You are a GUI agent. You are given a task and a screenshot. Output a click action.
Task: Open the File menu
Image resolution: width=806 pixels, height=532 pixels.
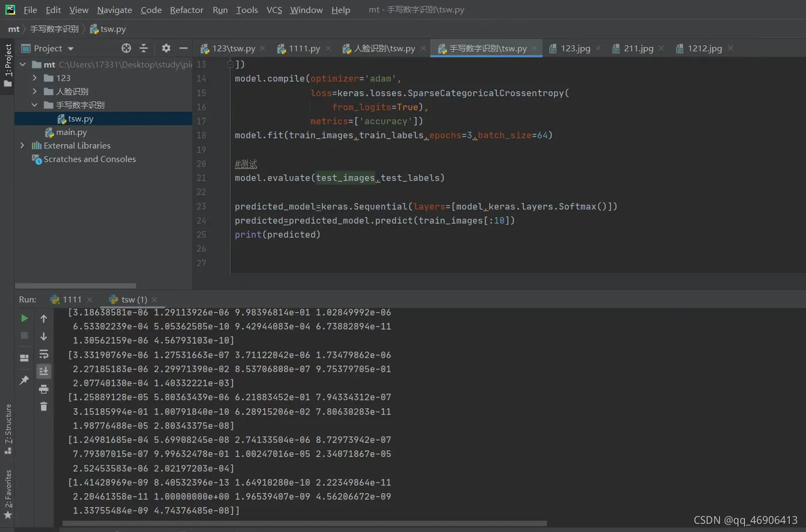[30, 10]
